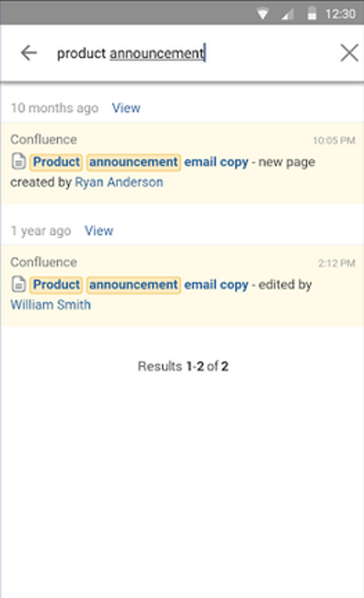Click the document icon in the second result

[18, 284]
